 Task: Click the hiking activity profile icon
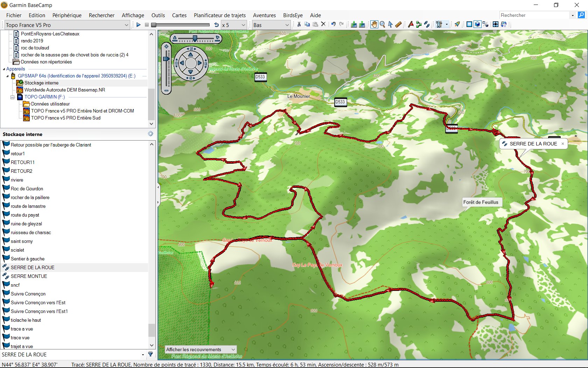[439, 24]
